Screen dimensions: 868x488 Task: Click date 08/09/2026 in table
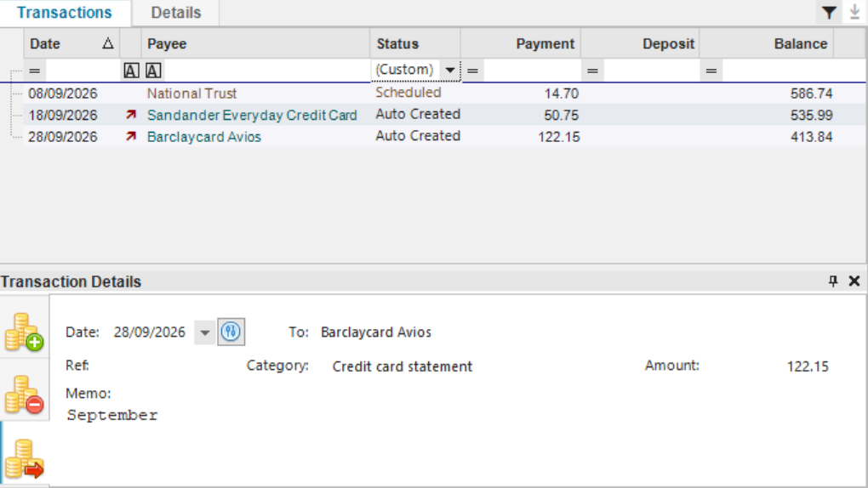coord(63,93)
